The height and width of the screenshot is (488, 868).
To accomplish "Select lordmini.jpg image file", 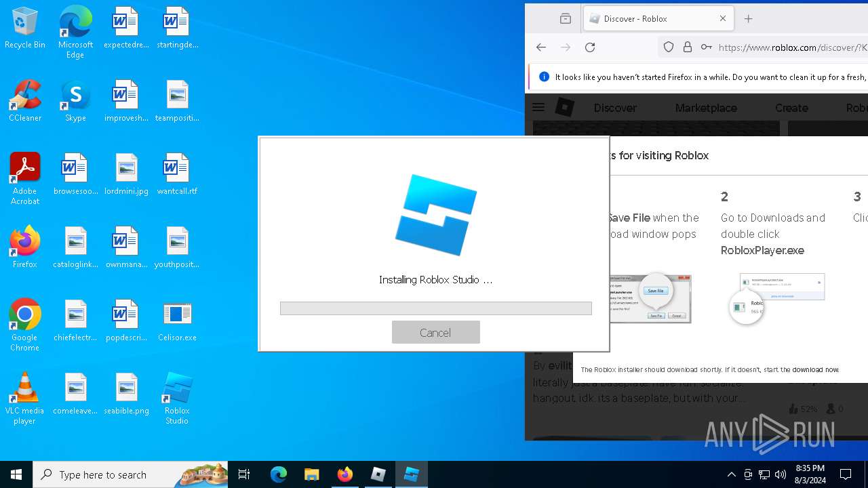I will click(125, 175).
